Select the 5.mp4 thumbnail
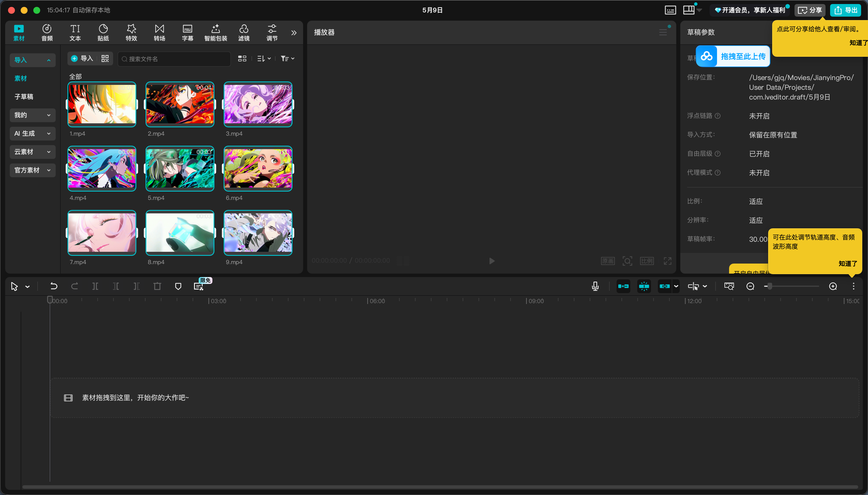The height and width of the screenshot is (495, 868). click(180, 168)
